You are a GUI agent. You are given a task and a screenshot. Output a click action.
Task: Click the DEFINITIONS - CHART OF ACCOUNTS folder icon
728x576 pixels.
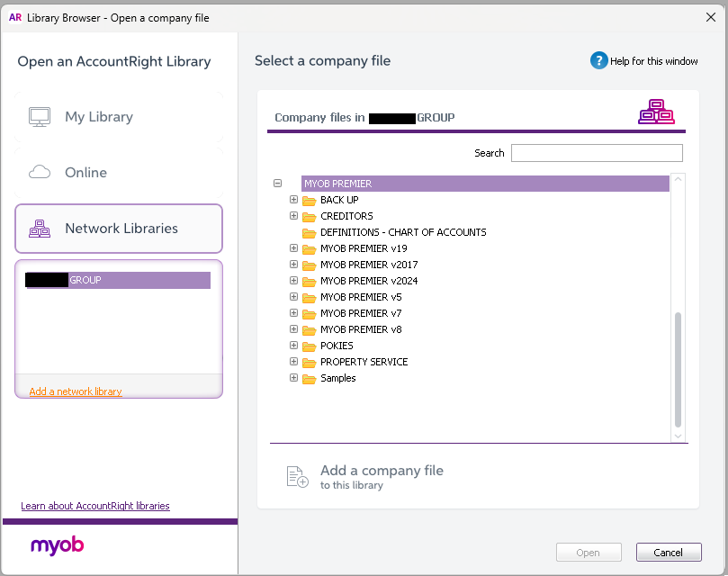[309, 232]
